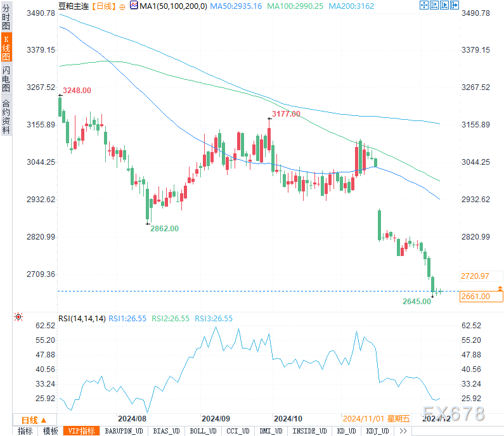504x436 pixels.
Task: Enable the crosshair cursor icon
Action: click(424, 5)
